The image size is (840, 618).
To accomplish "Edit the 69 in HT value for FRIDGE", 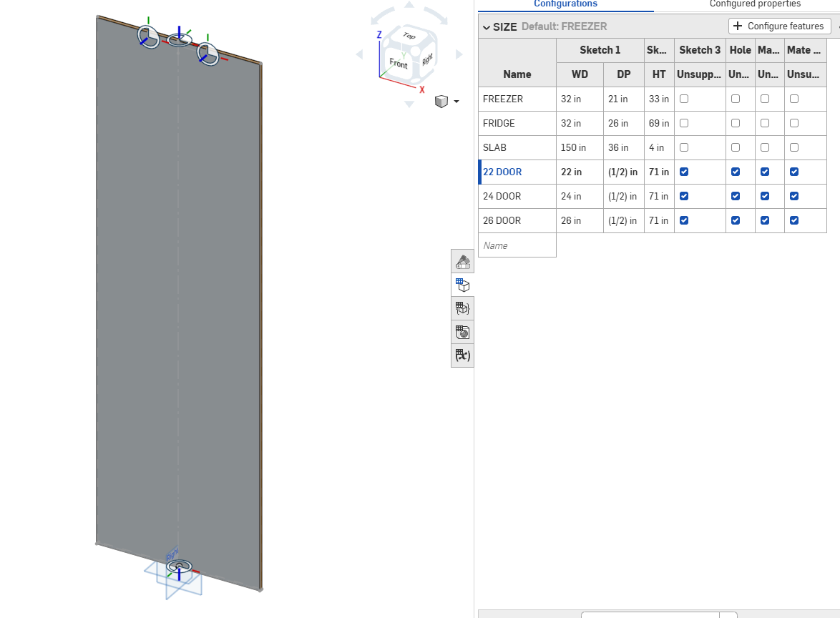I will [659, 123].
